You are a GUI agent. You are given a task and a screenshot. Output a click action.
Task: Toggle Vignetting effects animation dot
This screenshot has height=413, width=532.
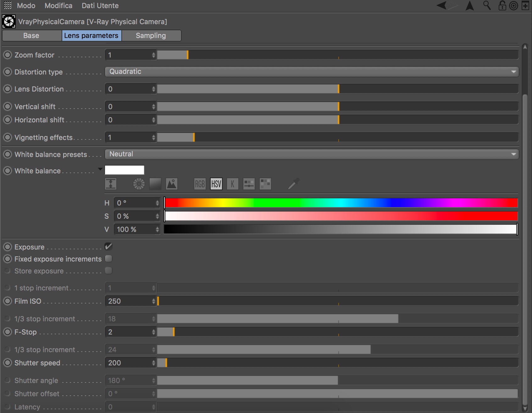(8, 137)
